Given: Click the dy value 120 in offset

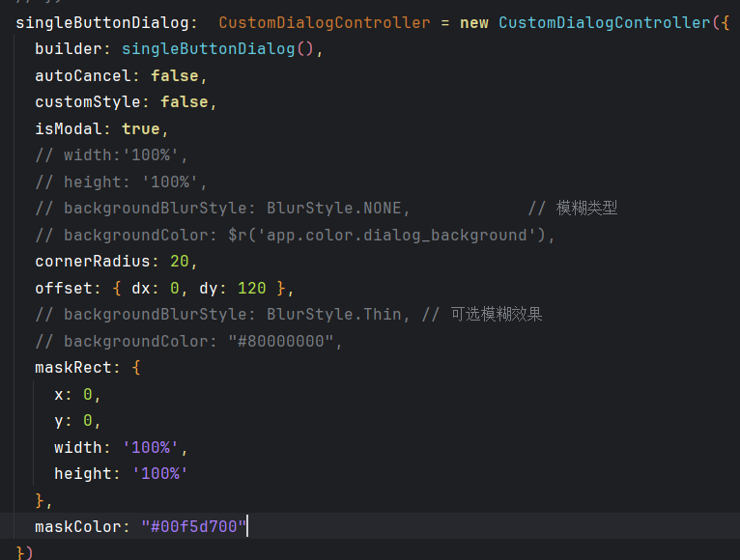Looking at the screenshot, I should tap(251, 288).
